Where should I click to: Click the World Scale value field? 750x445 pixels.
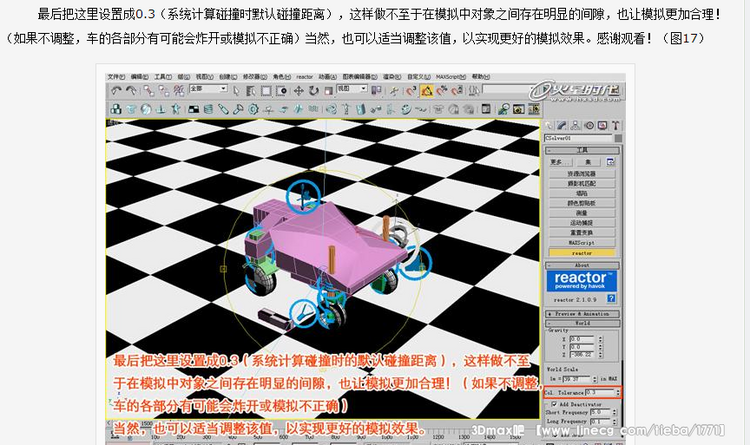tap(577, 378)
